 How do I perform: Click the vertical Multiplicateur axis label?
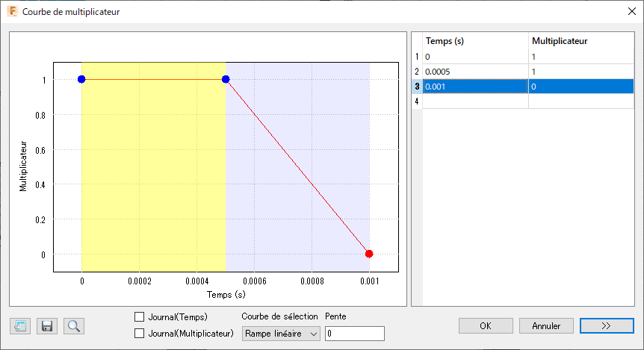pos(23,166)
